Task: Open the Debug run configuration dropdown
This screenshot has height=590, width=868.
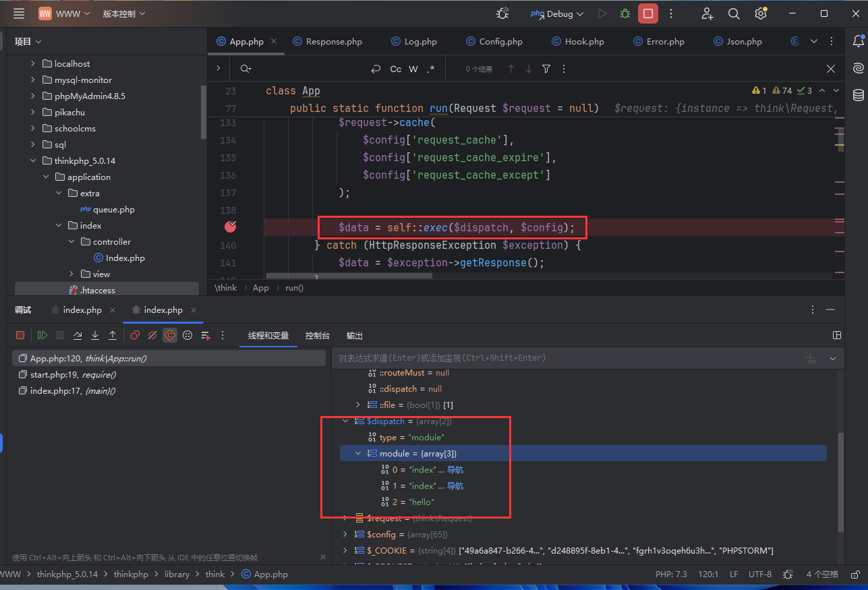Action: click(557, 13)
